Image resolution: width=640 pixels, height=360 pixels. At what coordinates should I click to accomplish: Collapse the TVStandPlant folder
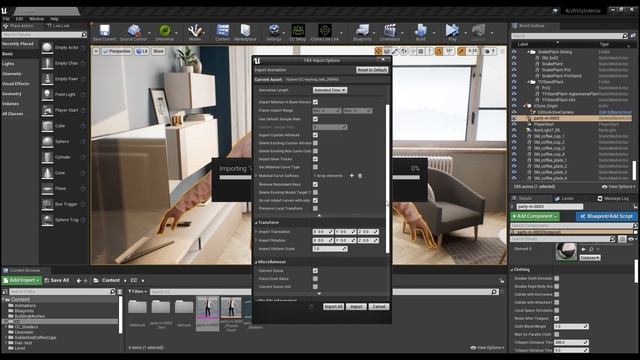click(x=528, y=82)
